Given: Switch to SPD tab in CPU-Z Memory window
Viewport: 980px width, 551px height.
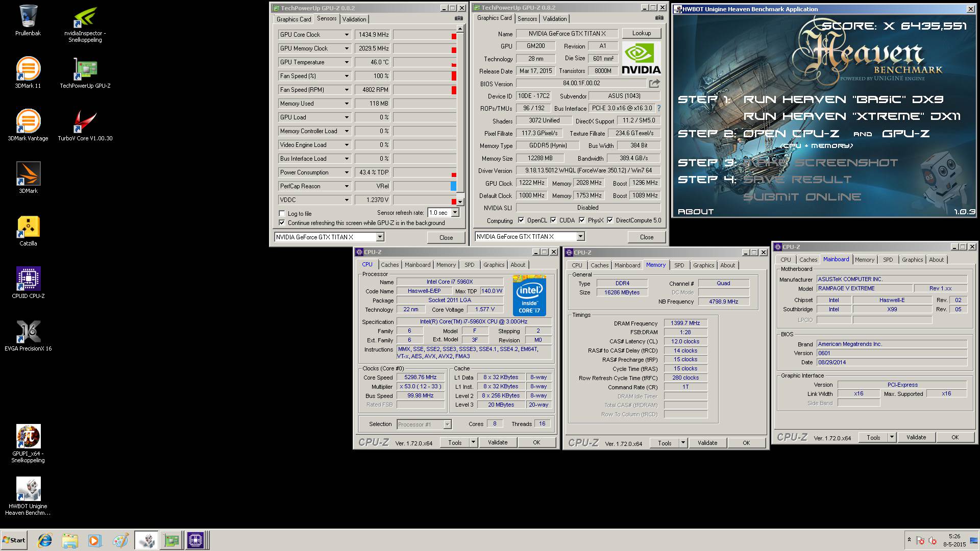Looking at the screenshot, I should 679,265.
